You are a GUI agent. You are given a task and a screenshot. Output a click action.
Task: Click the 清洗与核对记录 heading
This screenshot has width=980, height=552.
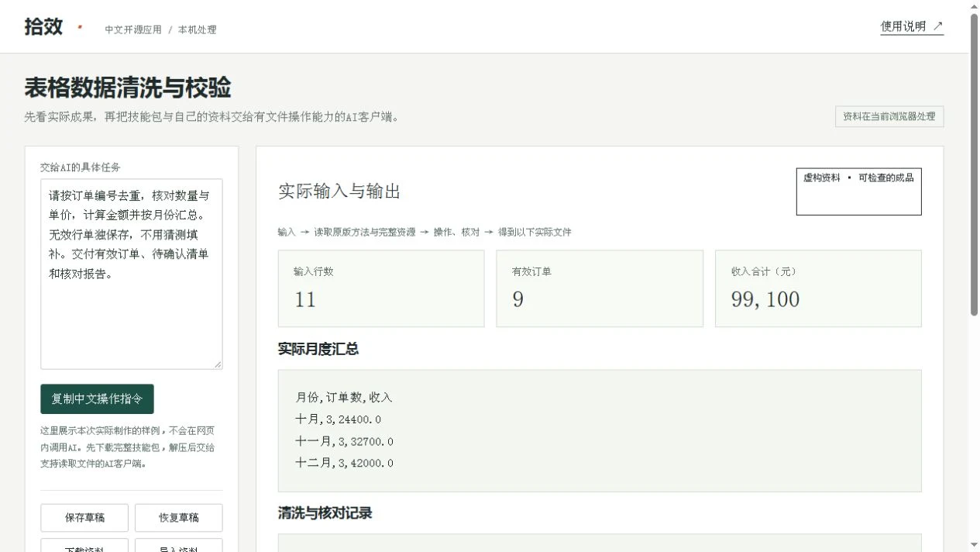pos(325,513)
